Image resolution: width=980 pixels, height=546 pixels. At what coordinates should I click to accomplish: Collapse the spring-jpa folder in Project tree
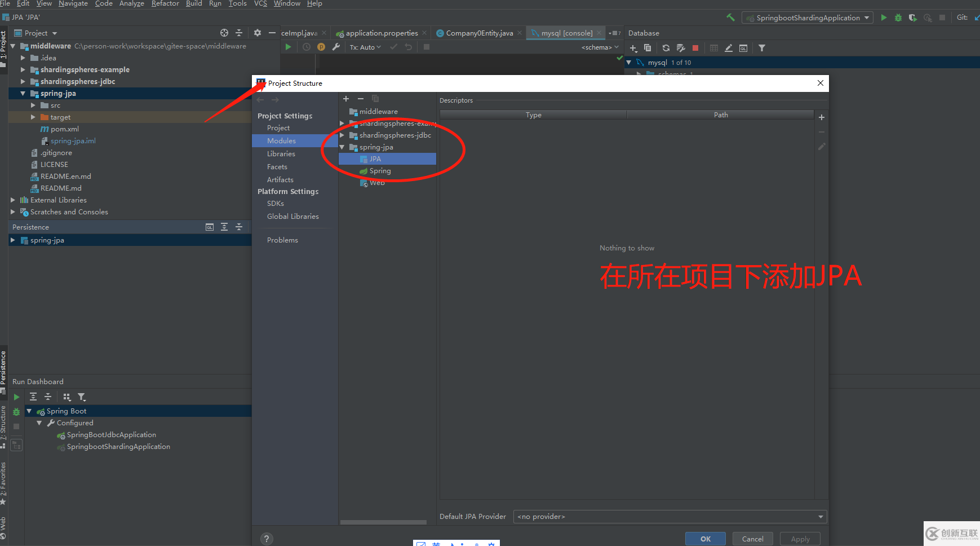[x=23, y=94]
